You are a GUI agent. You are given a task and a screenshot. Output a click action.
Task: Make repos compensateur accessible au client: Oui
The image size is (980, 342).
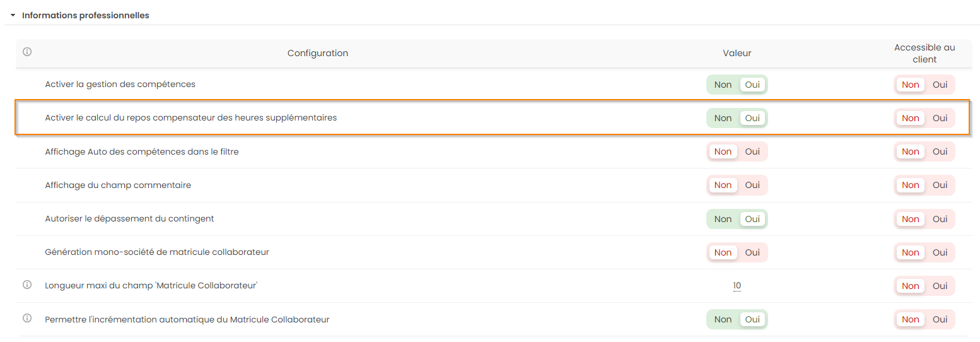tap(940, 118)
